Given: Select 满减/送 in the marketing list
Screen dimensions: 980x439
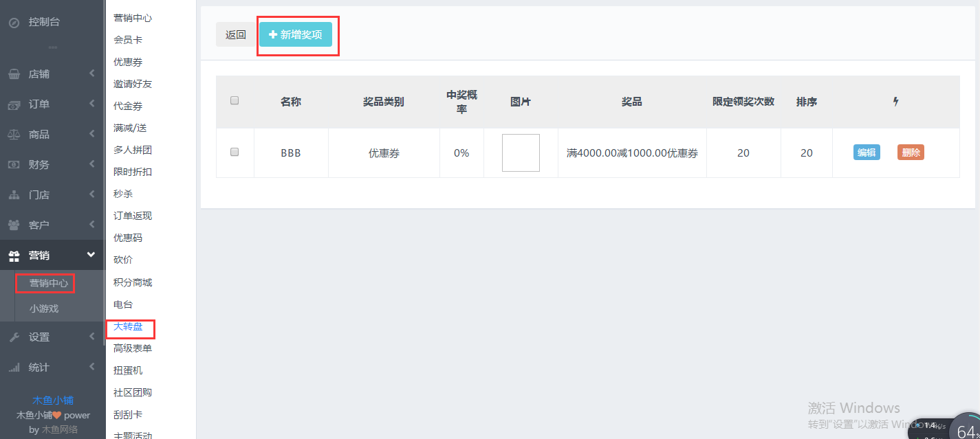Looking at the screenshot, I should tap(130, 128).
